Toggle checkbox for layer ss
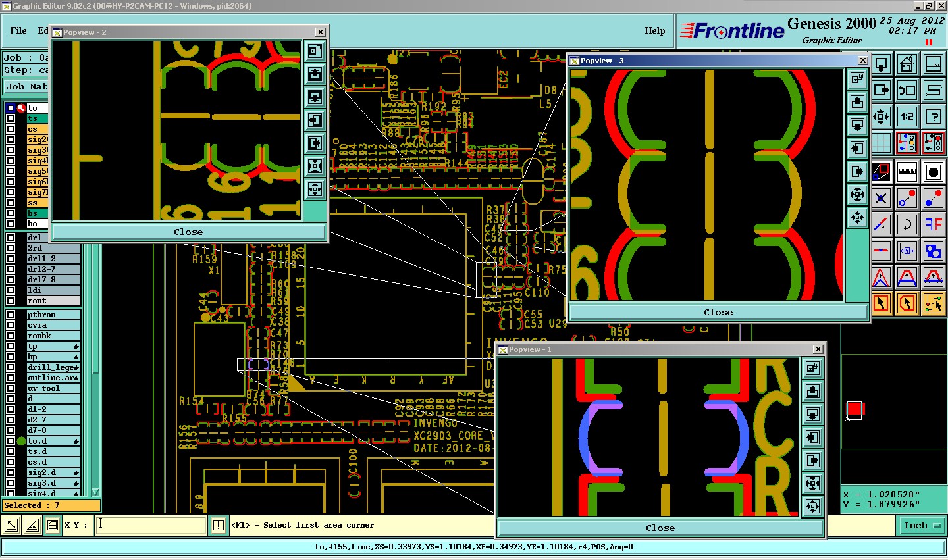Image resolution: width=948 pixels, height=560 pixels. pos(11,203)
